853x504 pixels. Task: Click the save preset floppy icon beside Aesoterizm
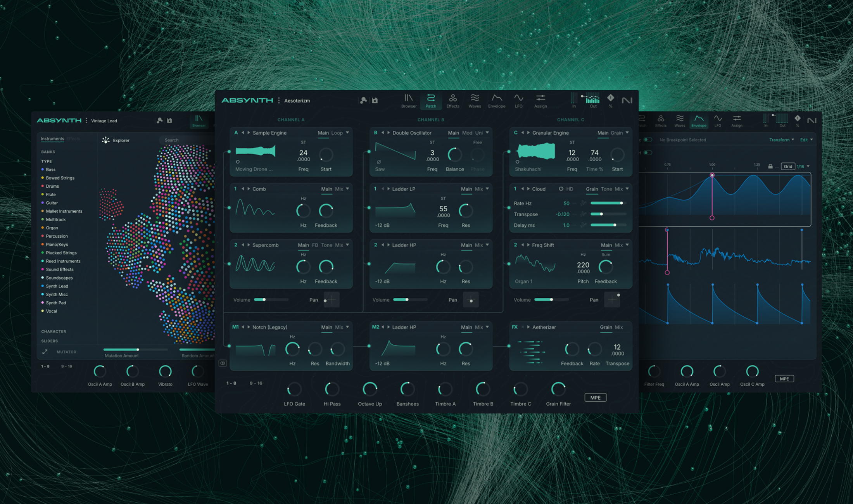pyautogui.click(x=375, y=100)
